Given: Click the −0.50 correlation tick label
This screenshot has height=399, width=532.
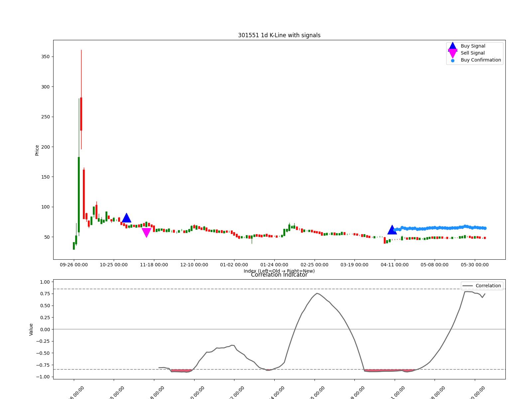Looking at the screenshot, I should point(43,353).
